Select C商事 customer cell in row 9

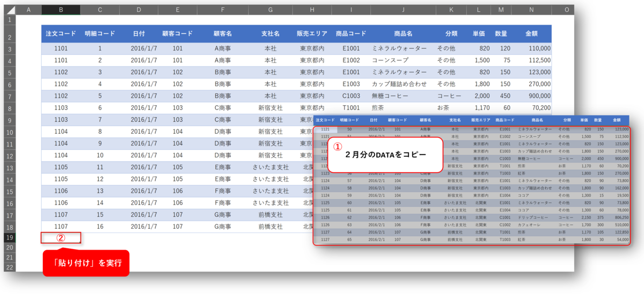pos(223,120)
